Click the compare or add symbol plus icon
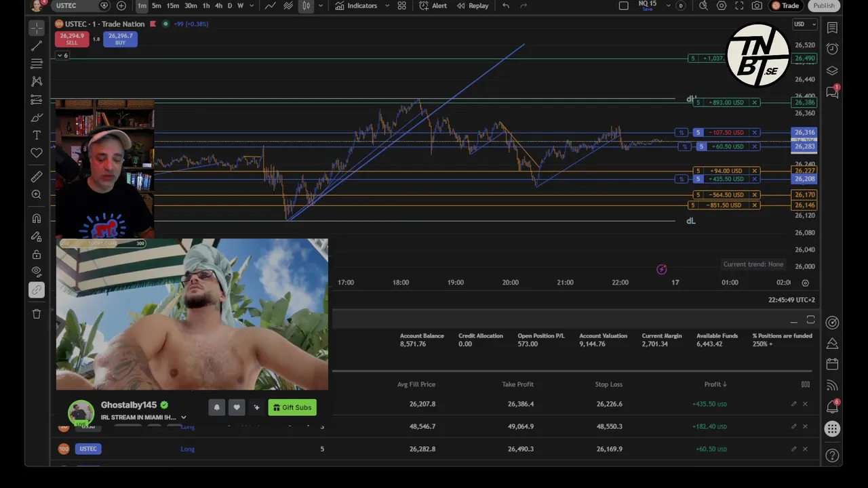This screenshot has width=868, height=488. click(x=121, y=5)
